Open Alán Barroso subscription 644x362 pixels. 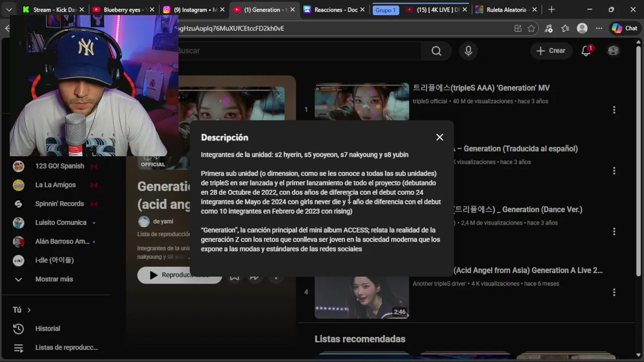coord(55,241)
